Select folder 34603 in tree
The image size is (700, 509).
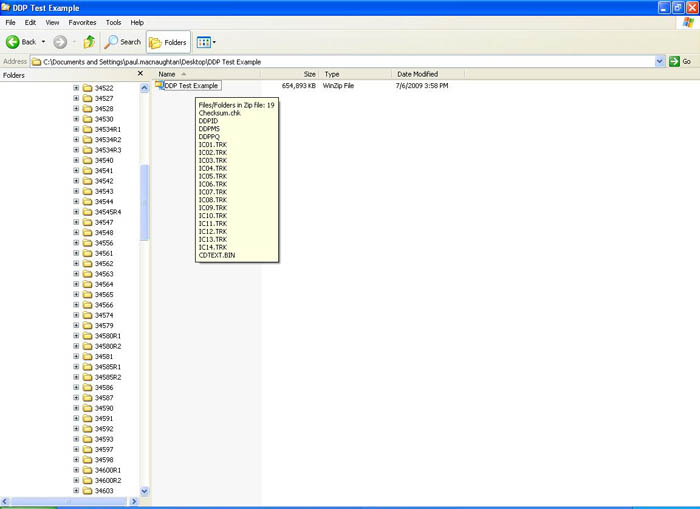point(104,491)
